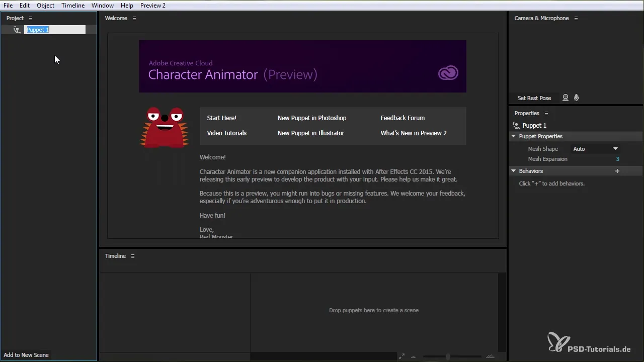Click the Add to New Scene button
The height and width of the screenshot is (362, 644).
pyautogui.click(x=26, y=355)
